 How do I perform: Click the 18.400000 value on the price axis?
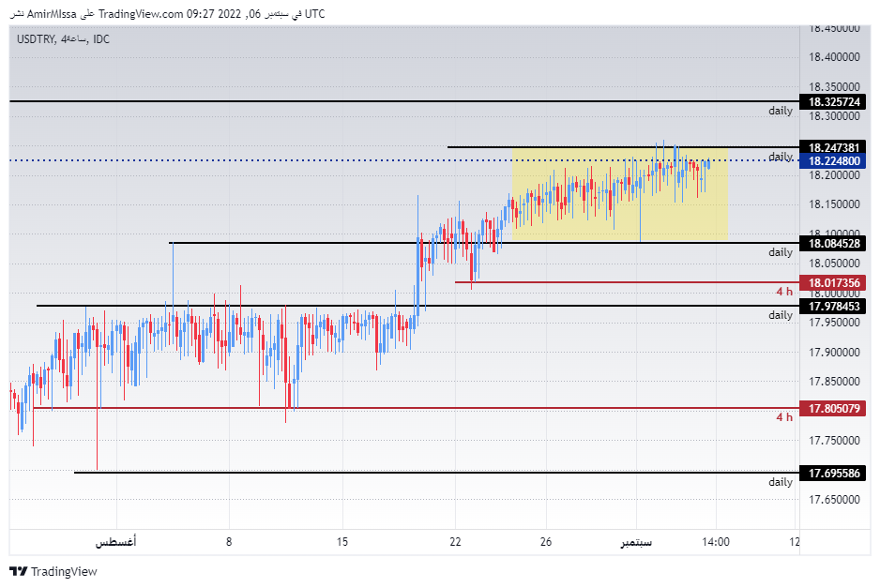point(834,56)
